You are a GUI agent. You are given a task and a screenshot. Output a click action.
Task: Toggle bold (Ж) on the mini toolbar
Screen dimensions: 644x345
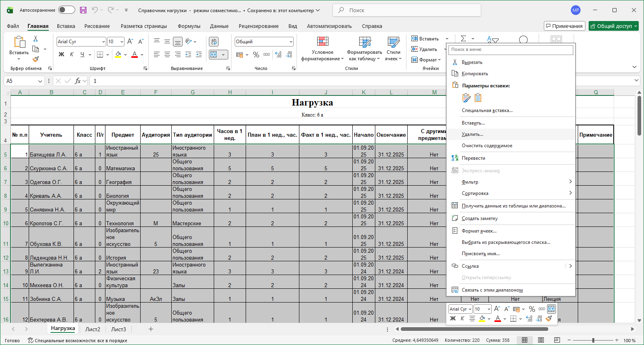tap(453, 319)
